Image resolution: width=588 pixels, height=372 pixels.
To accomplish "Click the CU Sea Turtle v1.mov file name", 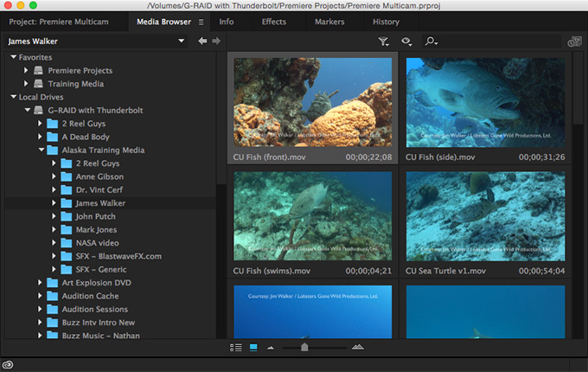I will tap(445, 271).
